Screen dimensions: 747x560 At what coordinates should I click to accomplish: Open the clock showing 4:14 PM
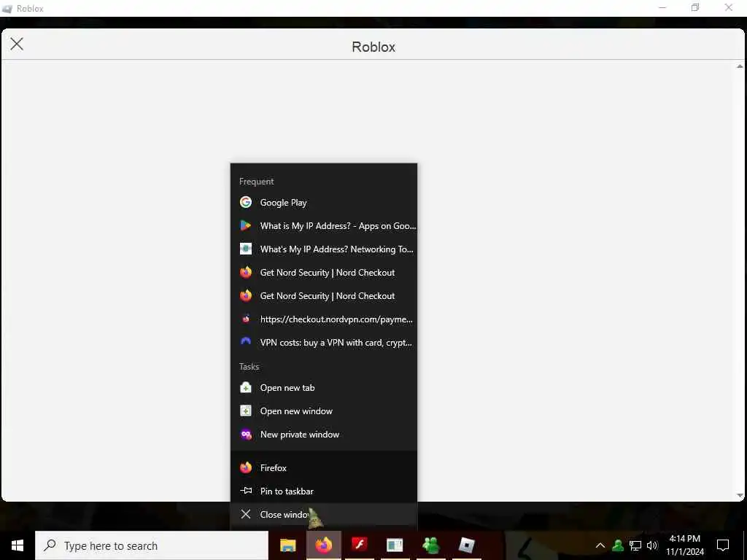[684, 545]
